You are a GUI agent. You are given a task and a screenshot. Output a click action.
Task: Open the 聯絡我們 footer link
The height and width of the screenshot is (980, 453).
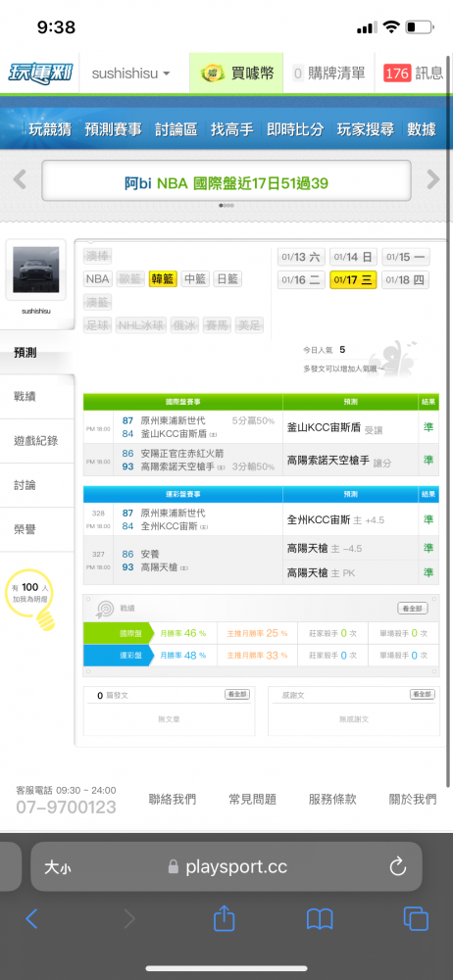(172, 799)
